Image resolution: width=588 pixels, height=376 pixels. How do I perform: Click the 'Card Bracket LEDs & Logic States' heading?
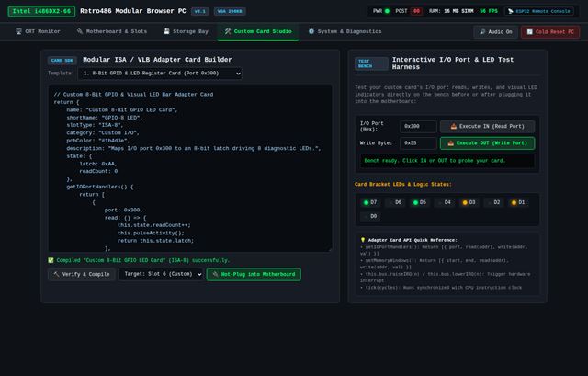pos(403,184)
